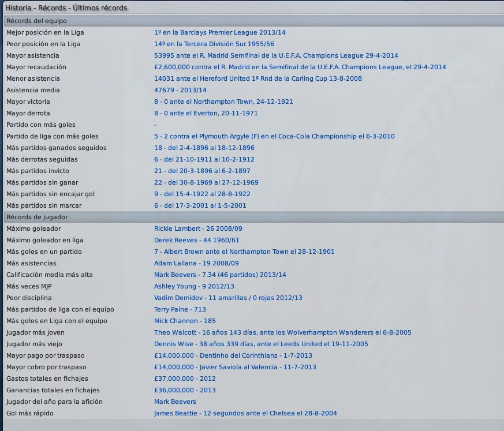The width and height of the screenshot is (504, 431).
Task: Open the 8 - 0 win against Northampton Town
Action: (223, 102)
